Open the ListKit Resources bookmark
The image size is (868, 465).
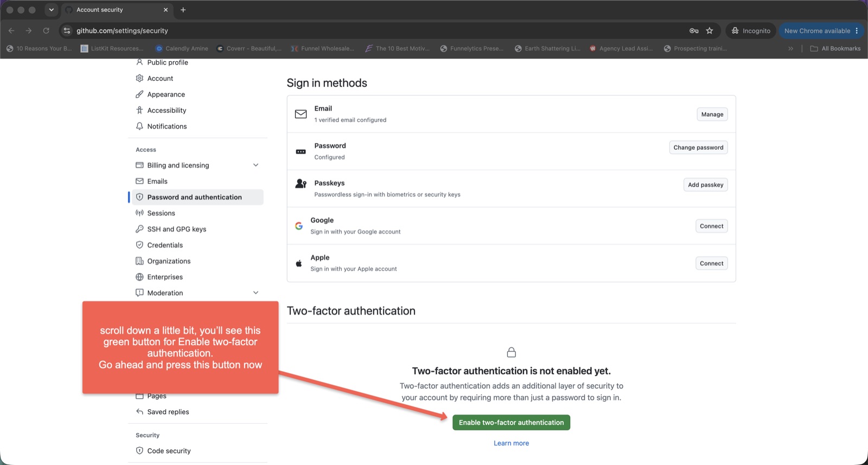pos(112,48)
